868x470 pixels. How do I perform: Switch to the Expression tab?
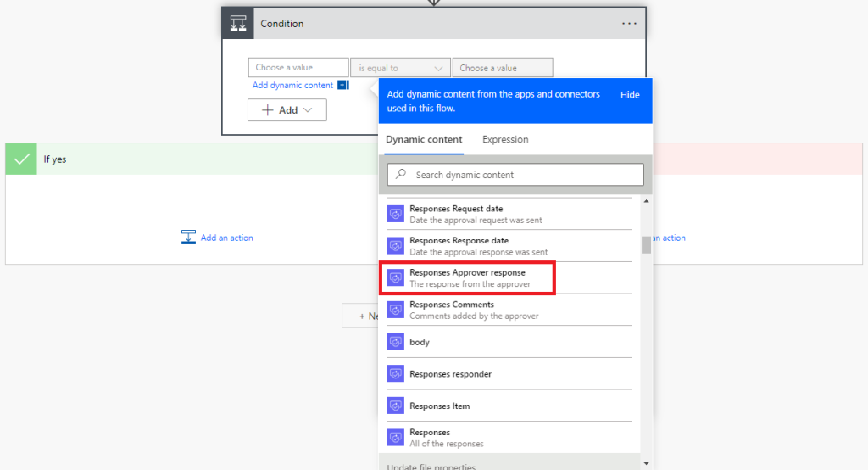click(x=505, y=140)
